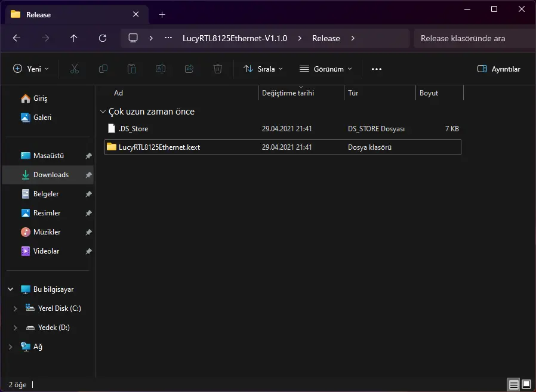The height and width of the screenshot is (392, 536).
Task: Open Videolar in navigation pane
Action: pos(48,252)
